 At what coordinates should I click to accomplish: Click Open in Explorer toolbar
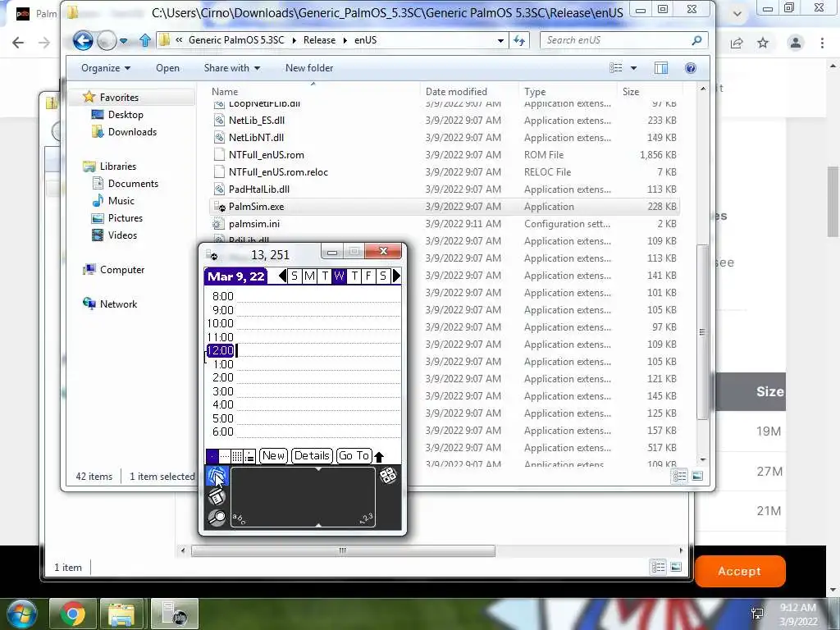(167, 68)
